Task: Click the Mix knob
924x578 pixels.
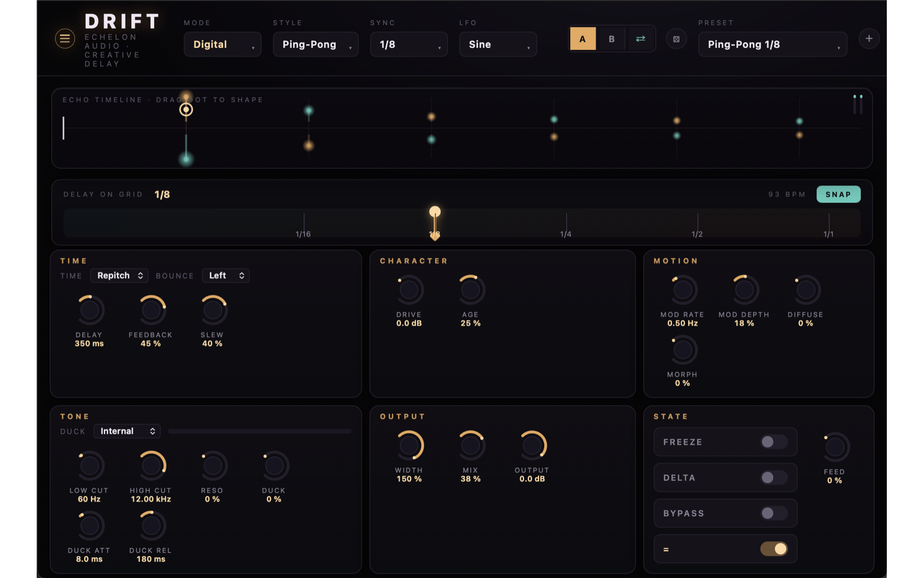Action: pyautogui.click(x=470, y=446)
